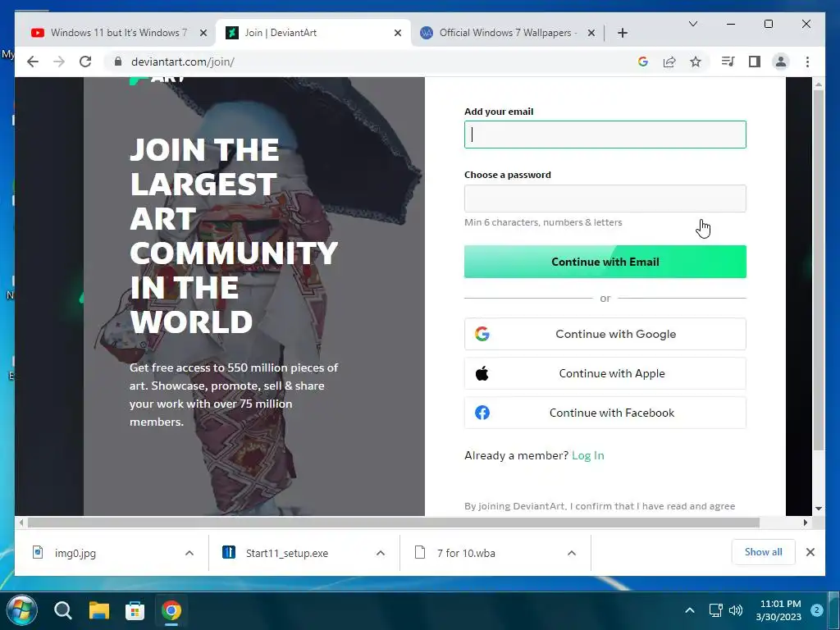Go back using the browser back arrow
Image resolution: width=840 pixels, height=630 pixels.
pyautogui.click(x=33, y=62)
